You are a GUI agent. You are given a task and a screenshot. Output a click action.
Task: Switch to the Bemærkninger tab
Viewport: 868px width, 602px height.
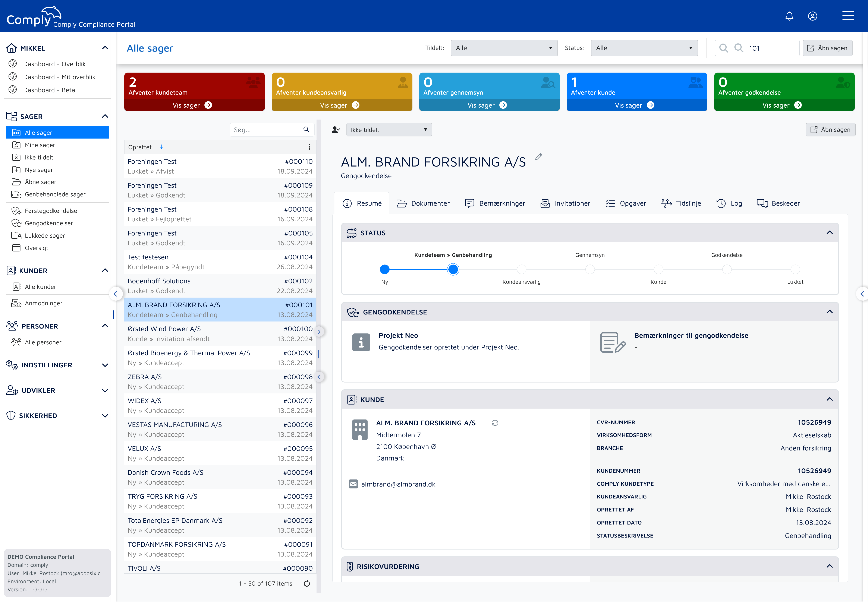pyautogui.click(x=495, y=203)
